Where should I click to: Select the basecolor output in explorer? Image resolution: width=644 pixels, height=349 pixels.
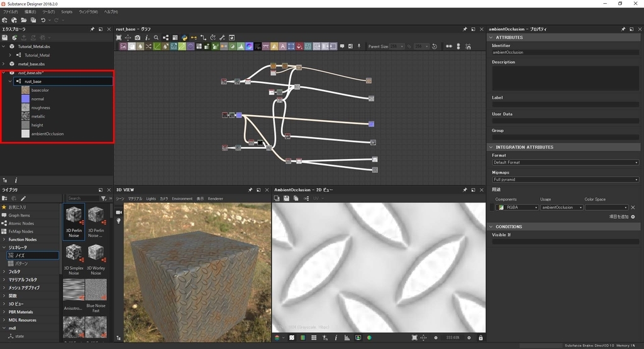click(x=40, y=91)
